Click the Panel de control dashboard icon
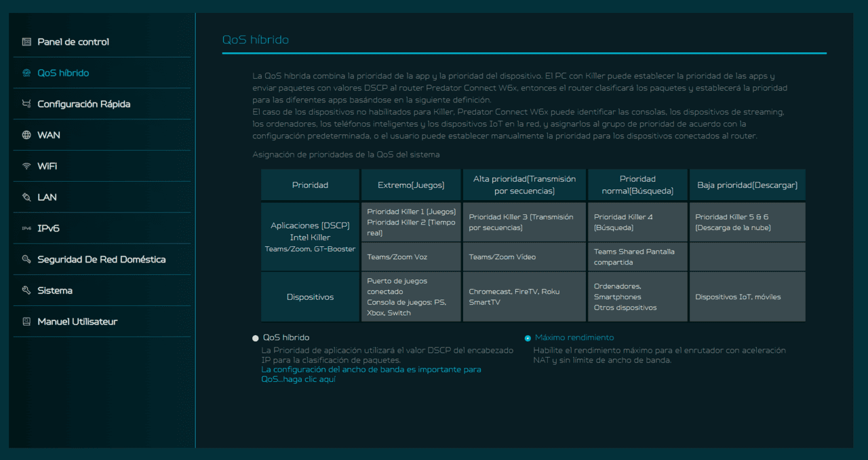Image resolution: width=868 pixels, height=460 pixels. [x=26, y=42]
